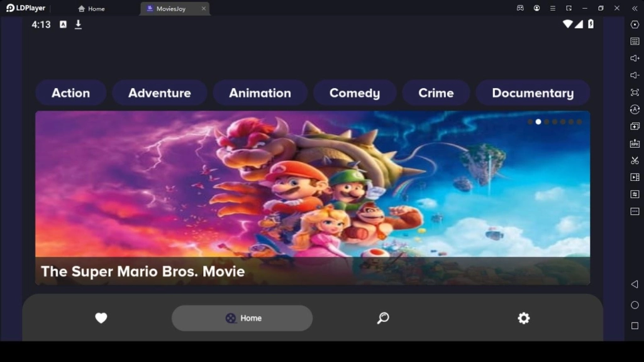Viewport: 644px width, 362px height.
Task: Click the battery status icon
Action: pyautogui.click(x=591, y=24)
